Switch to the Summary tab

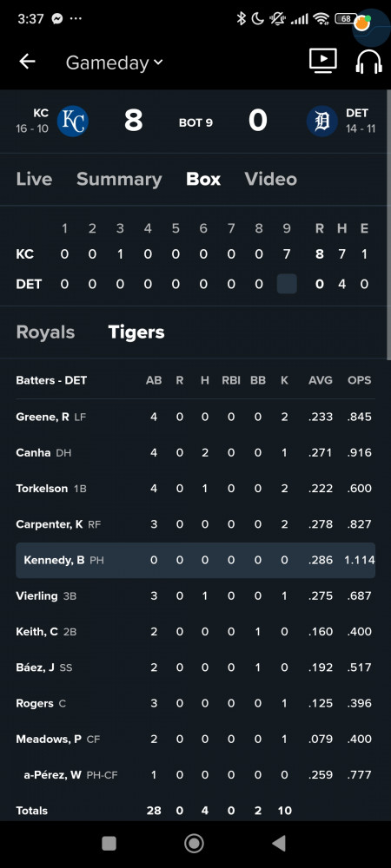point(119,179)
